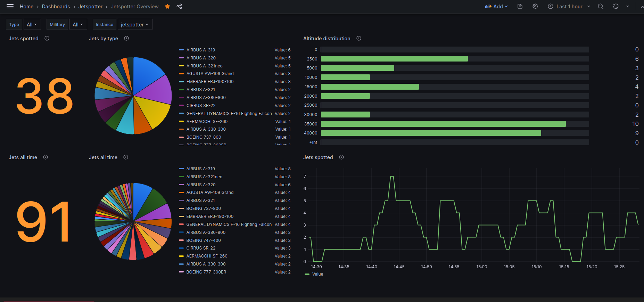Click the Military variable label
644x302 pixels.
(57, 25)
